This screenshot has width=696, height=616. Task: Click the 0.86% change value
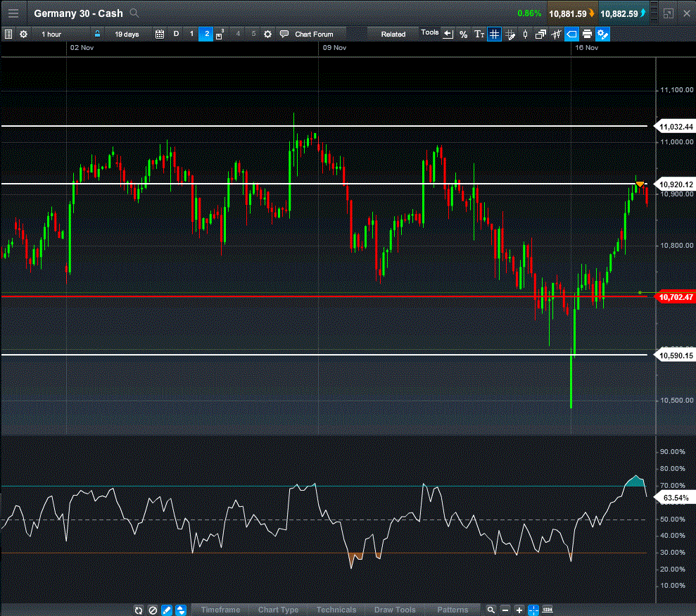tap(529, 13)
